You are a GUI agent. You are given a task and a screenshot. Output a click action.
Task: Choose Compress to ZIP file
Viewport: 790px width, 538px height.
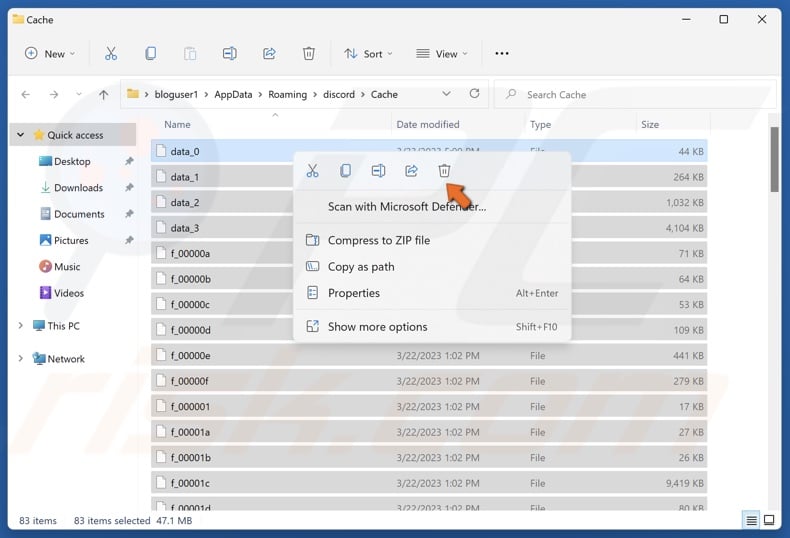click(379, 240)
